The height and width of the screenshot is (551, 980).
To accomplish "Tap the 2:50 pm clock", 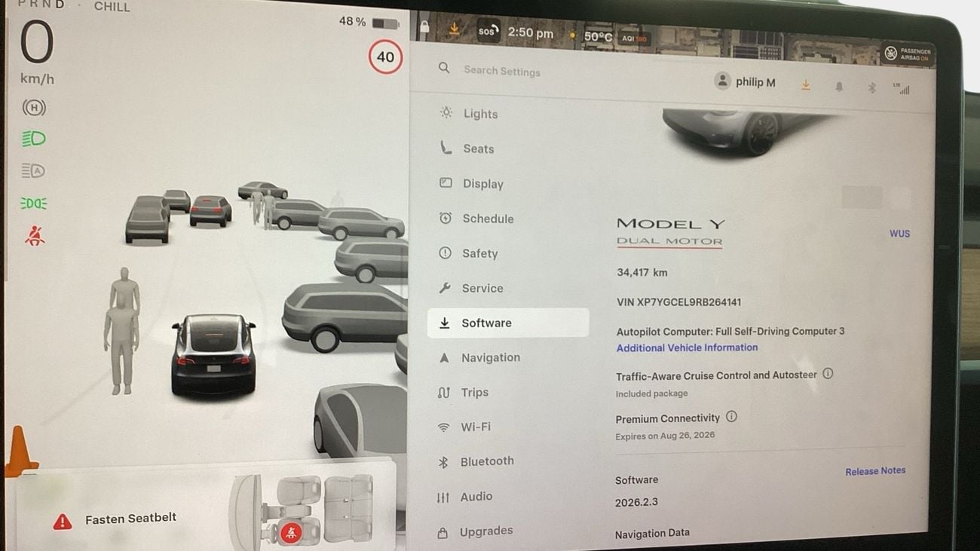I will click(531, 33).
